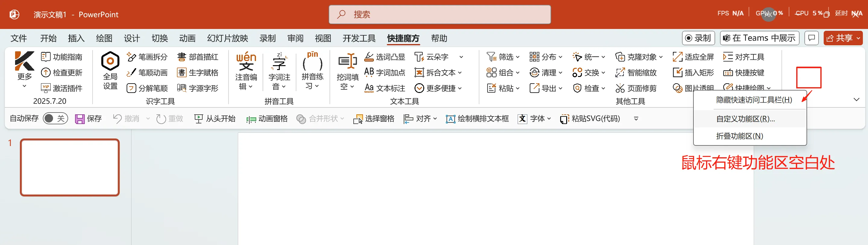Image resolution: width=868 pixels, height=245 pixels.
Task: Select the 笔顺动画 tool
Action: pyautogui.click(x=147, y=72)
